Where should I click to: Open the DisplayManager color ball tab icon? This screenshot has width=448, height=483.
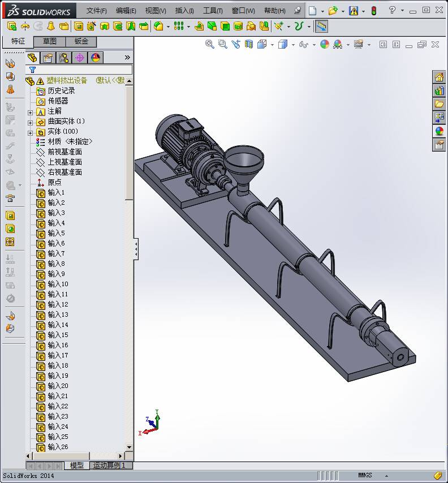tap(96, 58)
